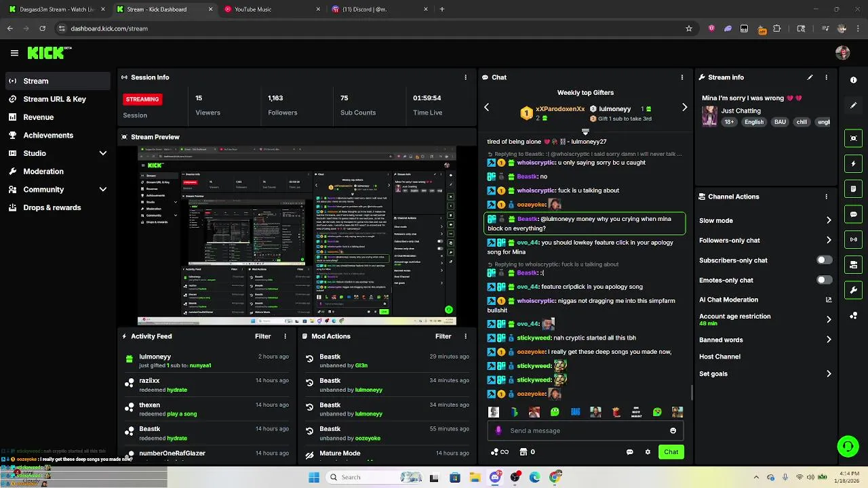Collapse the gifters banner handle

pyautogui.click(x=585, y=131)
